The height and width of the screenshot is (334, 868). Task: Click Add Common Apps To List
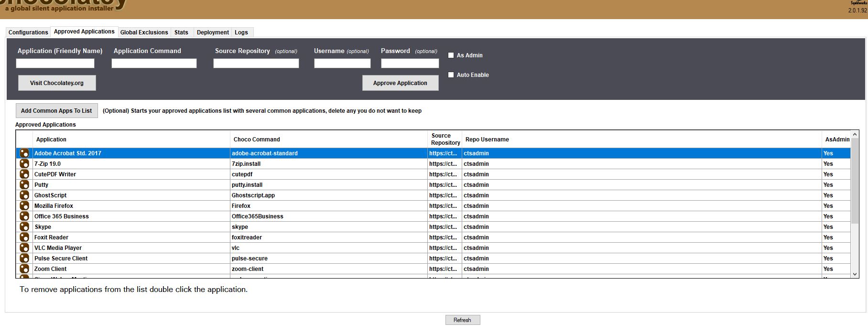pyautogui.click(x=56, y=111)
